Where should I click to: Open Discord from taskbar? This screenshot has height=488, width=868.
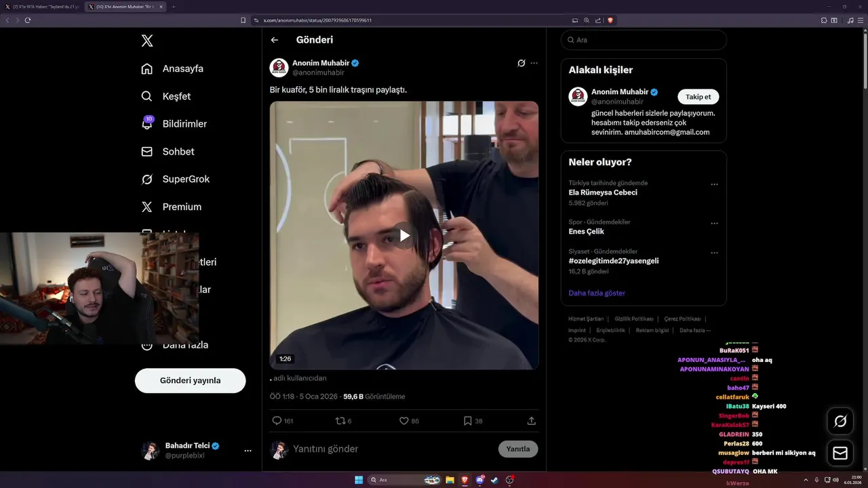coord(480,480)
